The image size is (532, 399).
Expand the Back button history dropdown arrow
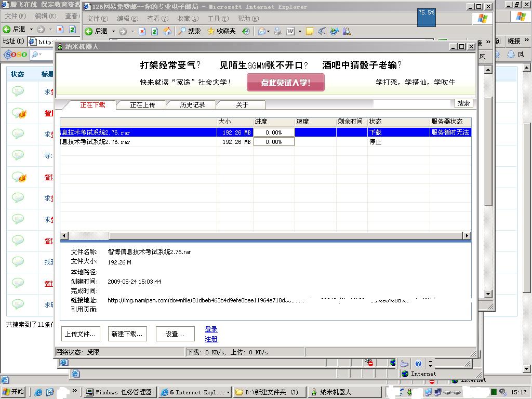[x=113, y=31]
